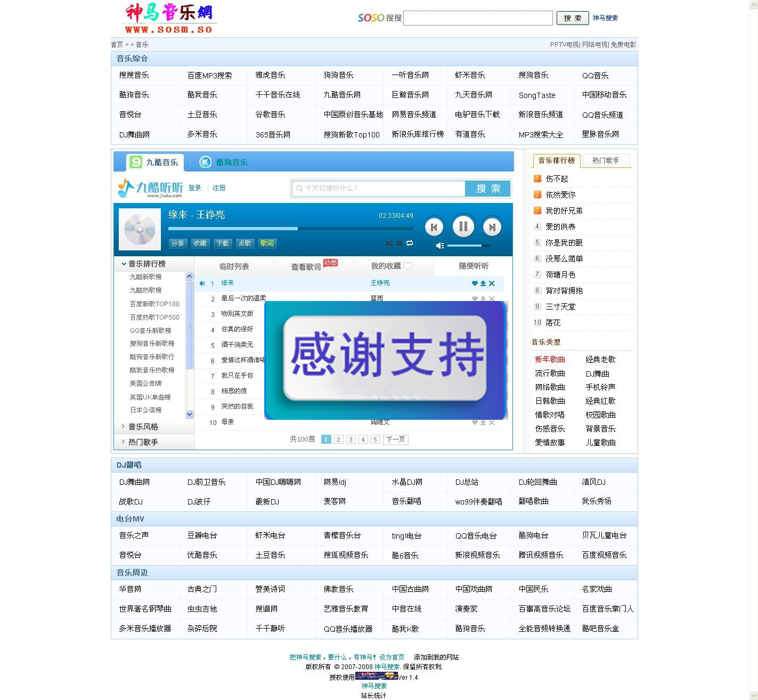
Task: Toggle single-track repeat icon
Action: point(400,243)
